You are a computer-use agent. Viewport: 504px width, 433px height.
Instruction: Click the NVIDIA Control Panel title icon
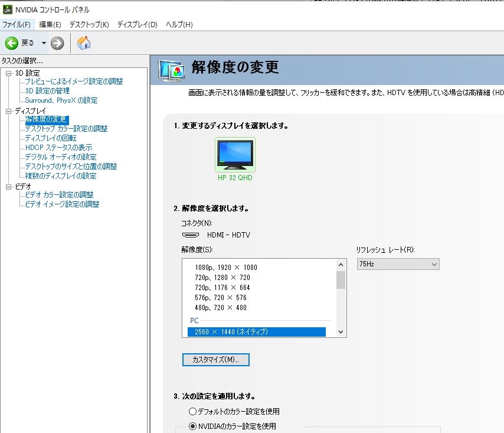8,9
